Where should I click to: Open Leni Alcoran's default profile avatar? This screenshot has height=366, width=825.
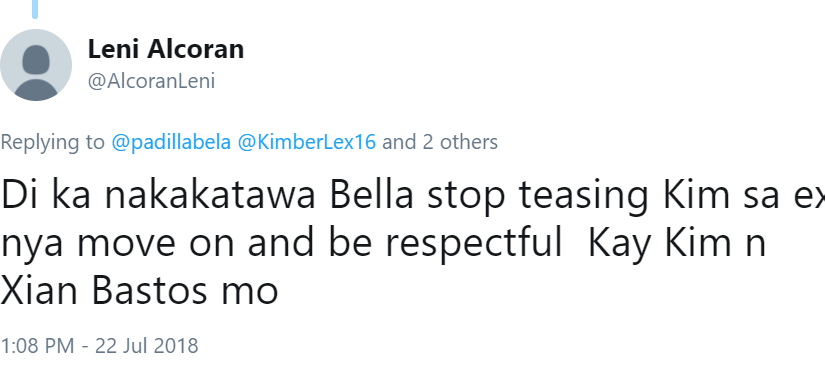coord(36,65)
